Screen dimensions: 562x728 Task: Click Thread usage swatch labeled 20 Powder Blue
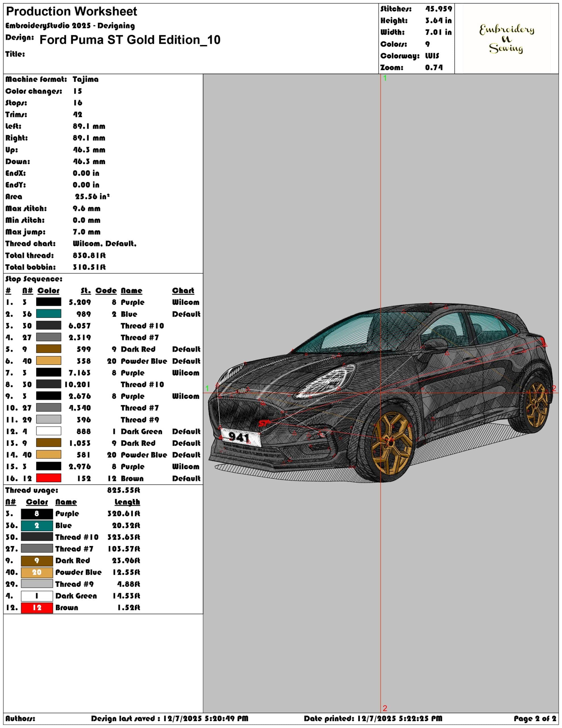click(37, 572)
